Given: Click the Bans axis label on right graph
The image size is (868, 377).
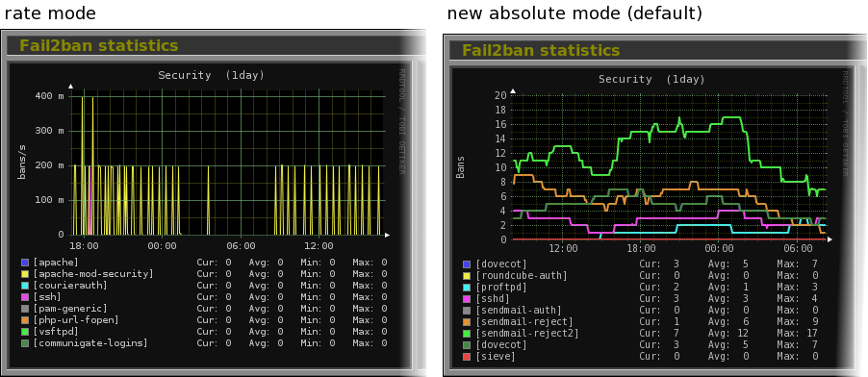Looking at the screenshot, I should coord(460,167).
